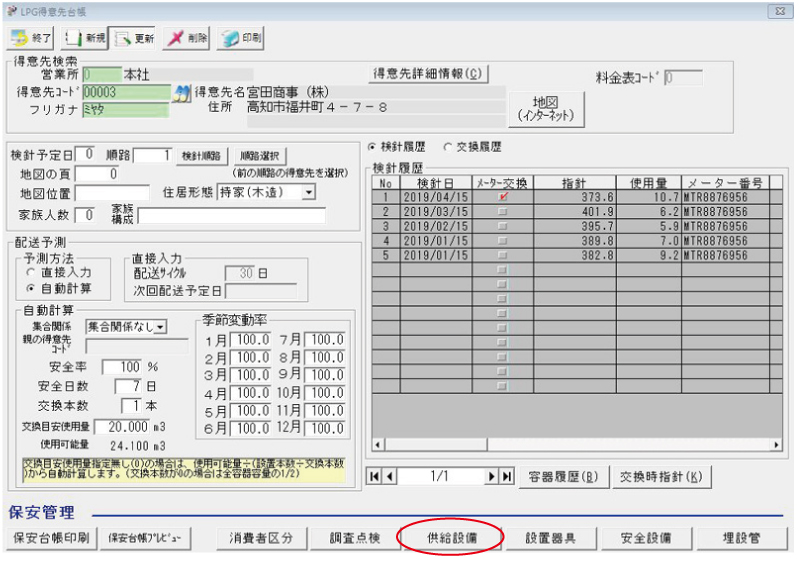
Task: Open the 住居形態 dropdown
Action: (x=308, y=192)
